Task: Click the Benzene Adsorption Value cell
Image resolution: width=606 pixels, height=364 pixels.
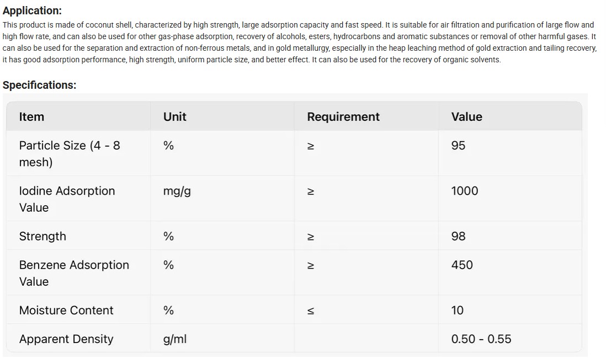Action: pyautogui.click(x=73, y=273)
